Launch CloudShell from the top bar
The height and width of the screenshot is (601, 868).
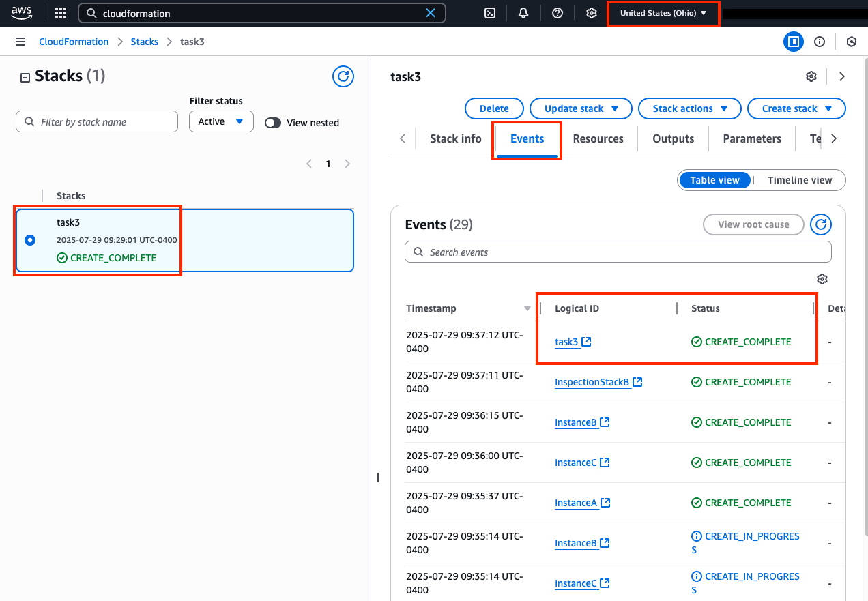point(490,13)
